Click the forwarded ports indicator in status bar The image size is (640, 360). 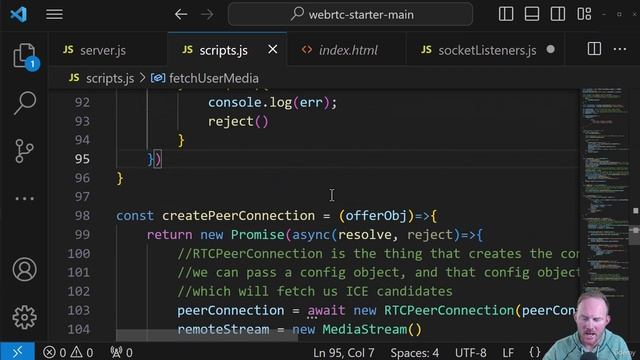click(121, 352)
